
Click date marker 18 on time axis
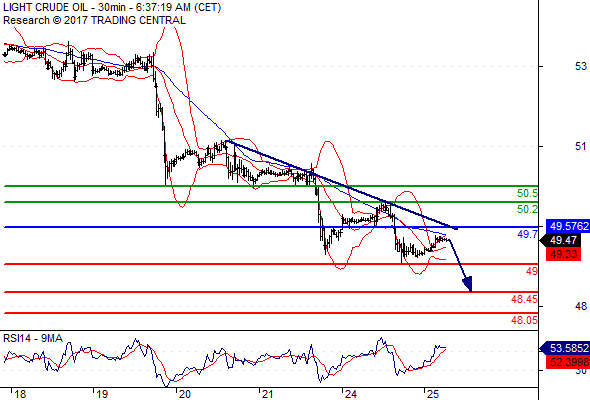pyautogui.click(x=20, y=394)
